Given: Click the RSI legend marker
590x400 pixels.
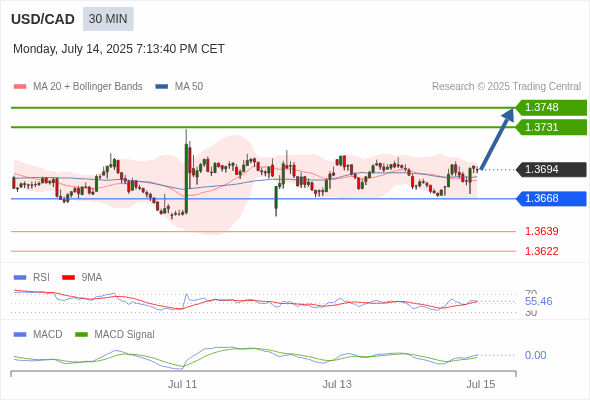Looking at the screenshot, I should point(20,278).
